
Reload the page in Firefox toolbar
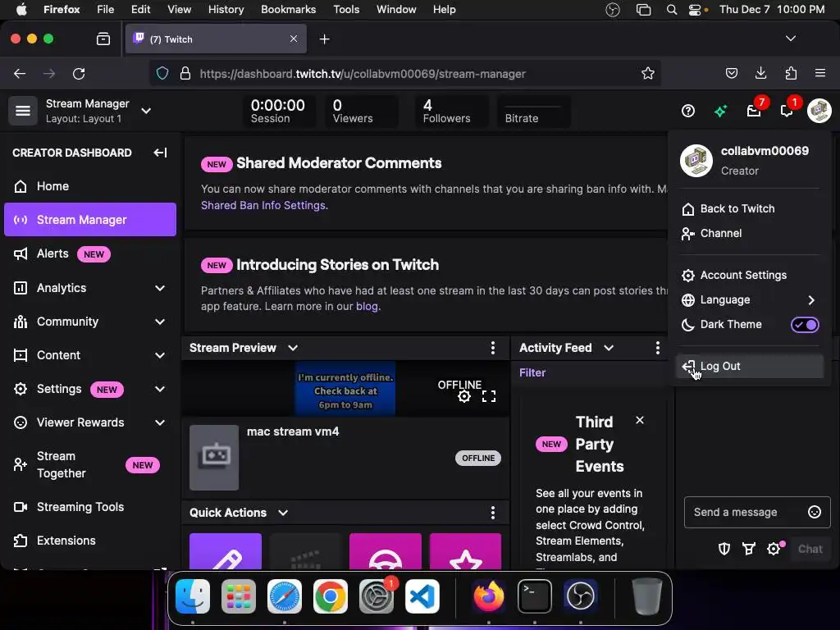tap(79, 73)
